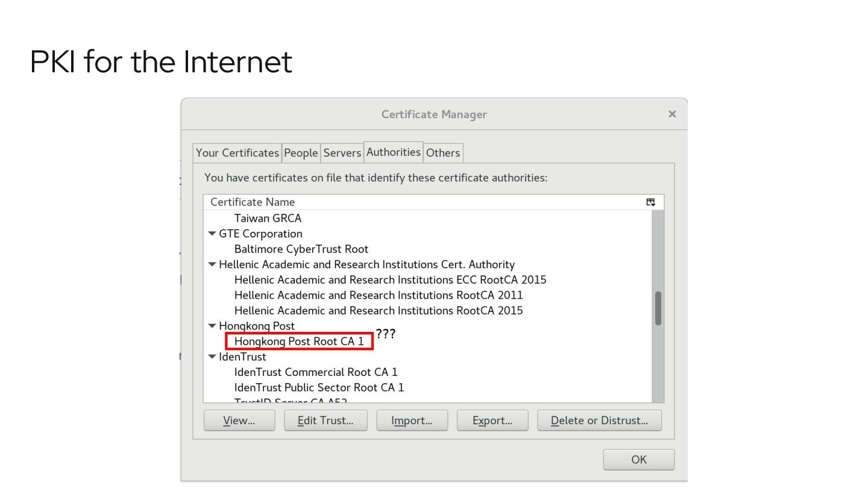Image resolution: width=868 pixels, height=488 pixels.
Task: Sort by the Certificate Name column header
Action: click(253, 202)
